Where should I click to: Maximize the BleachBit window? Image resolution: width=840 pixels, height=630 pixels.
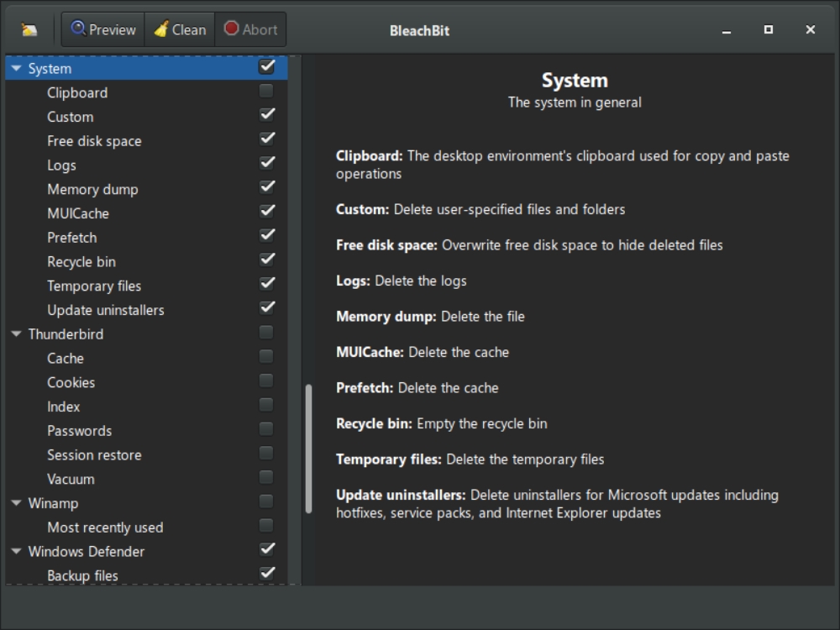point(768,29)
